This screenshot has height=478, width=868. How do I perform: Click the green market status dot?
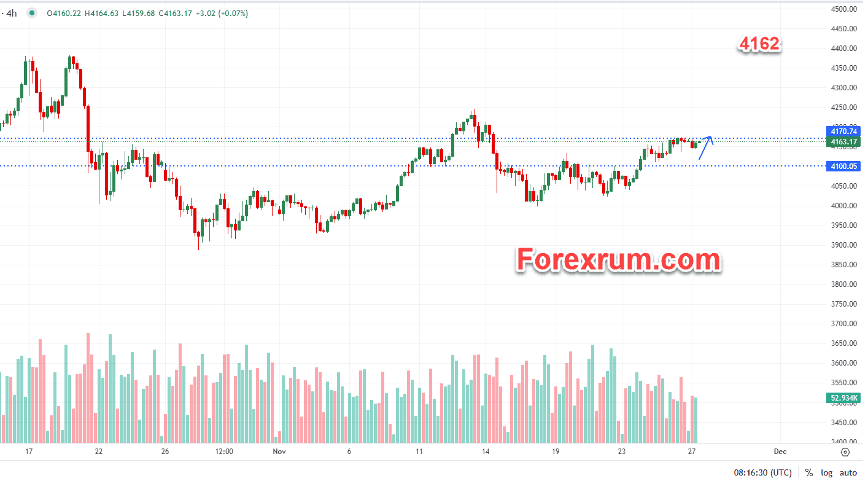click(32, 13)
